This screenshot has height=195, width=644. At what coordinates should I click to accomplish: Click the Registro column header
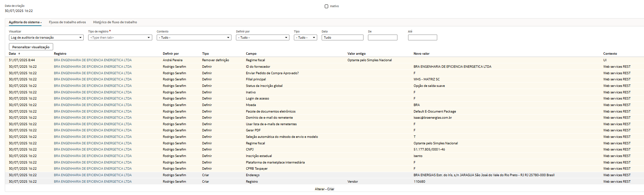pyautogui.click(x=60, y=54)
